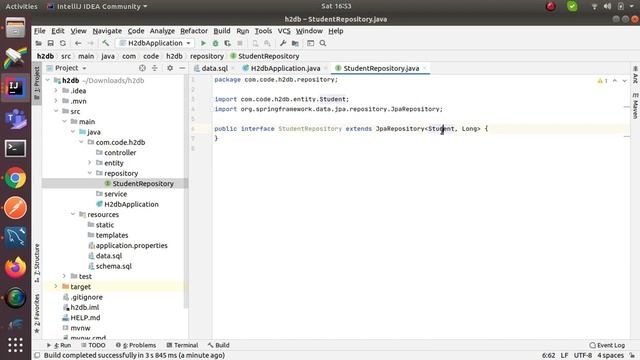The height and width of the screenshot is (360, 640).
Task: Open the Analyze menu
Action: tap(162, 31)
